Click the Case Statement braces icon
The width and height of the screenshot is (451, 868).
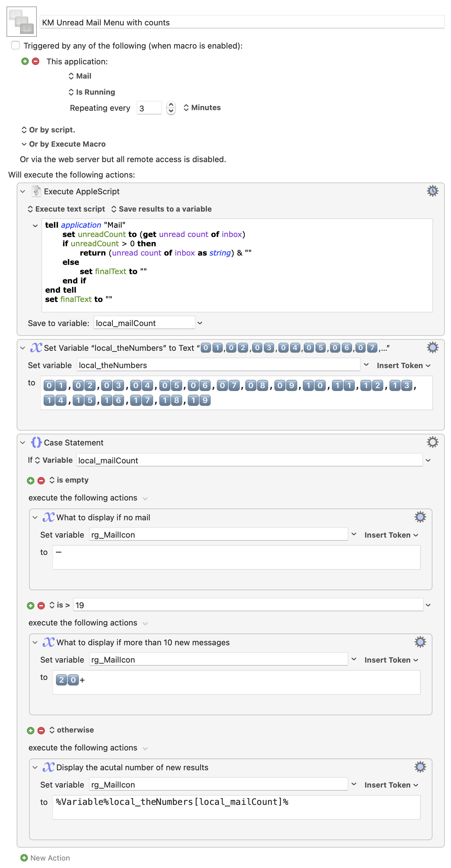36,442
